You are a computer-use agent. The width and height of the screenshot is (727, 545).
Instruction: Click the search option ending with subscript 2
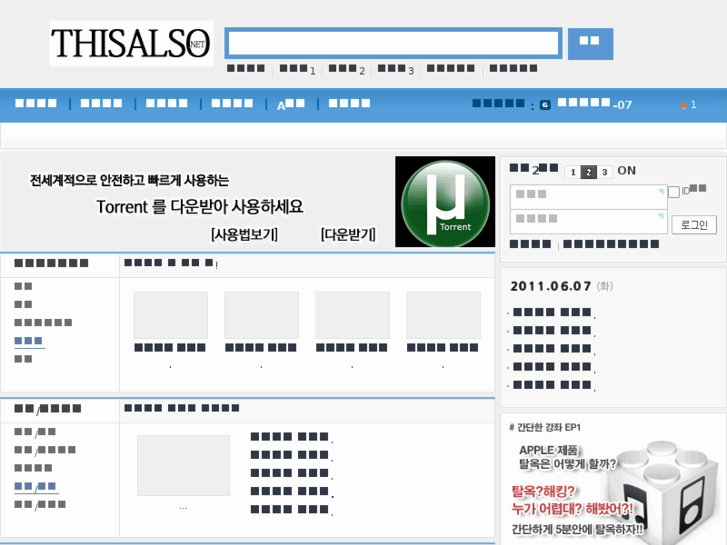coord(346,69)
